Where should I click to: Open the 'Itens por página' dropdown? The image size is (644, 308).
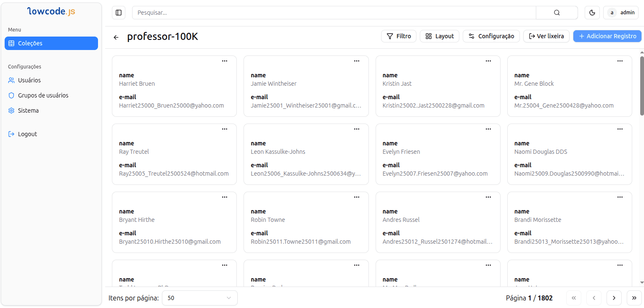tap(199, 297)
